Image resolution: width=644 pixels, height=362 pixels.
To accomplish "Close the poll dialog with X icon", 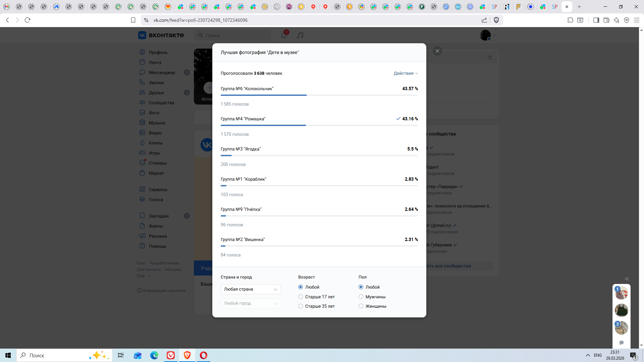I will (x=437, y=51).
